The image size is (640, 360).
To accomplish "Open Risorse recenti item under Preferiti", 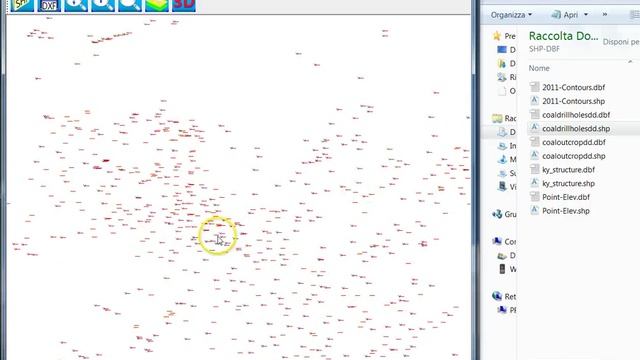I will pyautogui.click(x=507, y=77).
